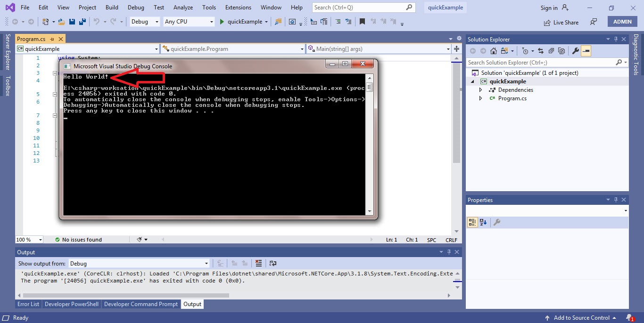Click the Undo arrow icon
The image size is (644, 323).
[x=97, y=22]
